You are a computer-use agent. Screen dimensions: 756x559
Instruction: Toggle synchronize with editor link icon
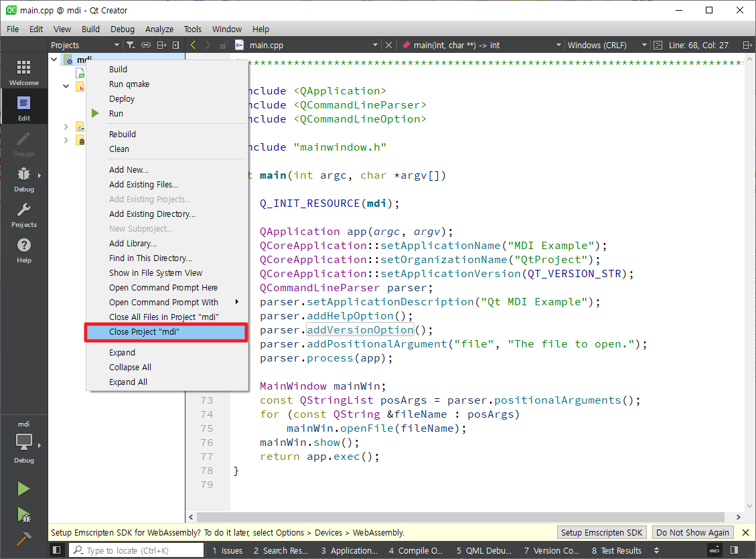click(x=145, y=45)
